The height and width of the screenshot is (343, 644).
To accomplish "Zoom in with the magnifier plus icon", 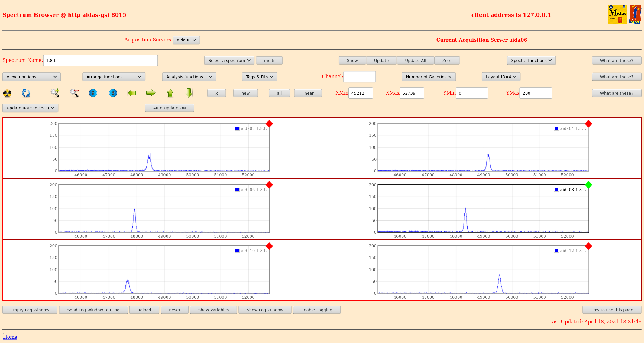I will [x=55, y=93].
